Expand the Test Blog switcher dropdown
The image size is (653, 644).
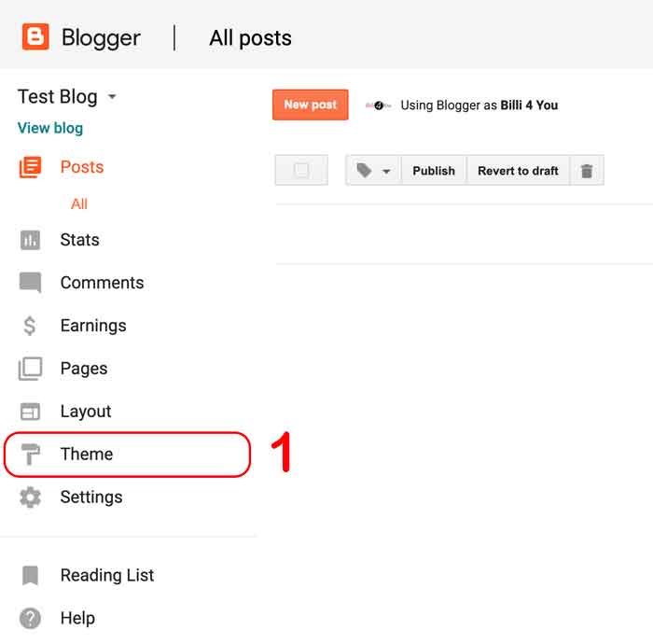pyautogui.click(x=112, y=97)
